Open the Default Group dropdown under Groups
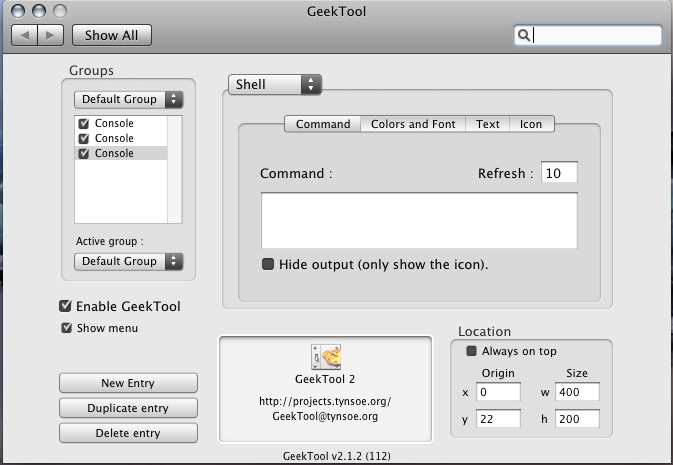The height and width of the screenshot is (465, 673). 129,100
